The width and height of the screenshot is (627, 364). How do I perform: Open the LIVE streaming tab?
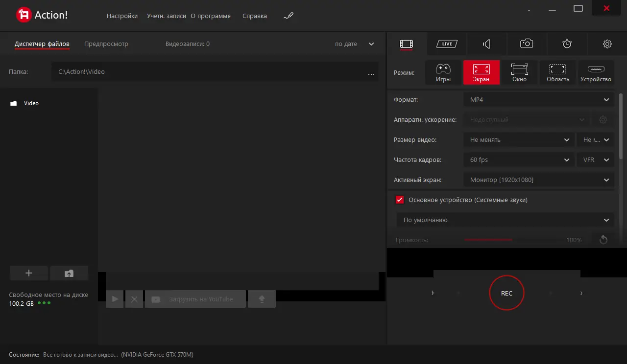447,44
